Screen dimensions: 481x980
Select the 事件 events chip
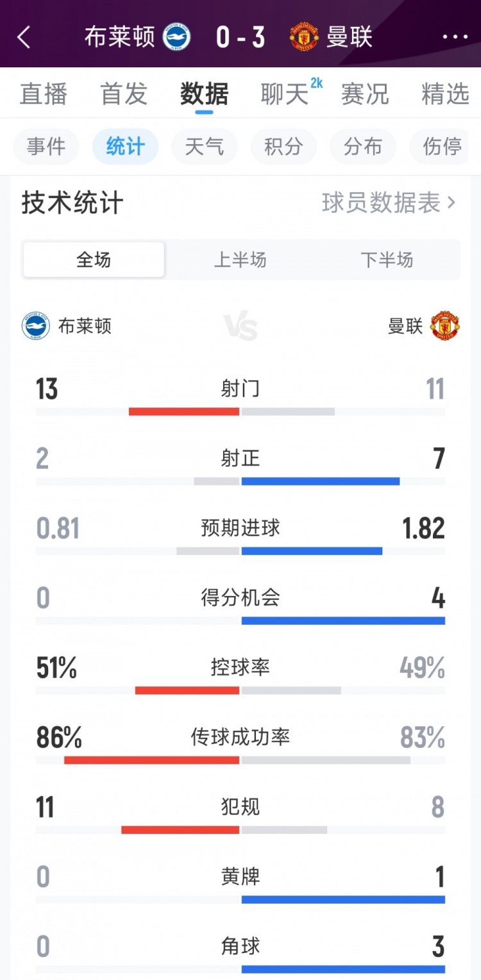coord(46,147)
